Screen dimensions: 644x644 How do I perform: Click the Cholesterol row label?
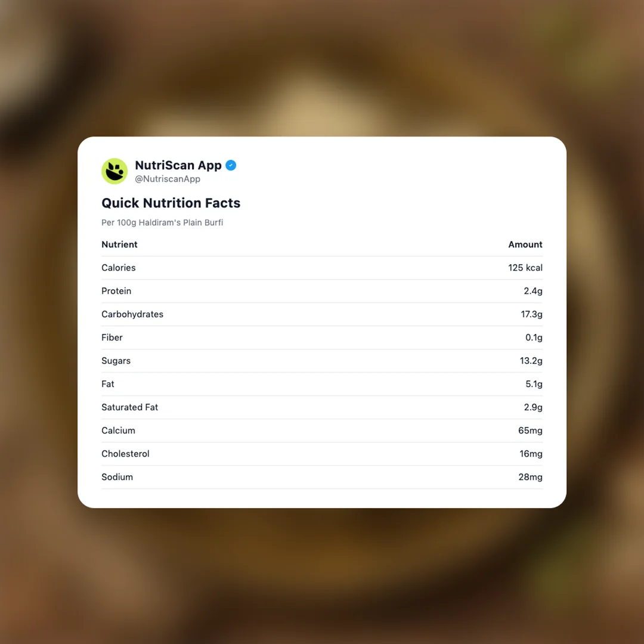coord(125,454)
